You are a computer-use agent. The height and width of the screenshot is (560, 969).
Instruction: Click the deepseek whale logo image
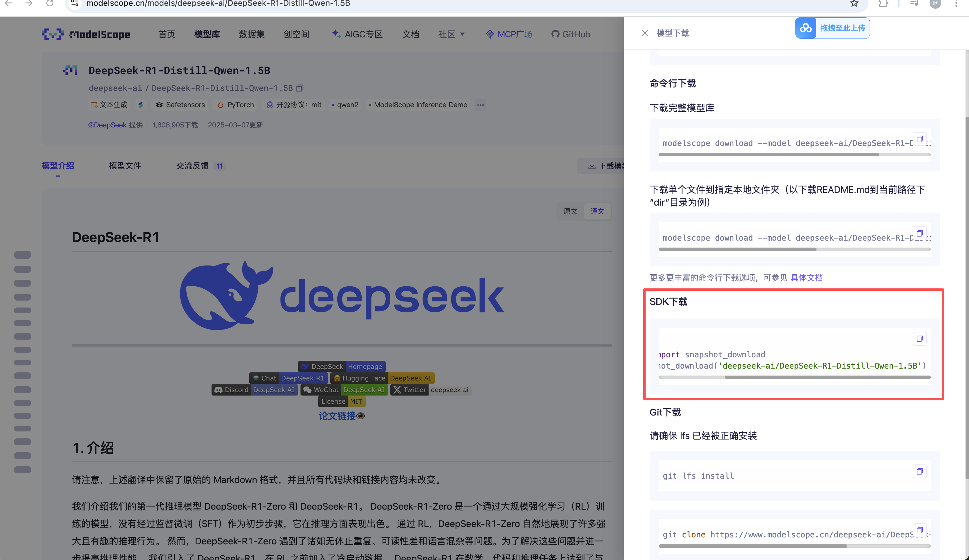(342, 296)
